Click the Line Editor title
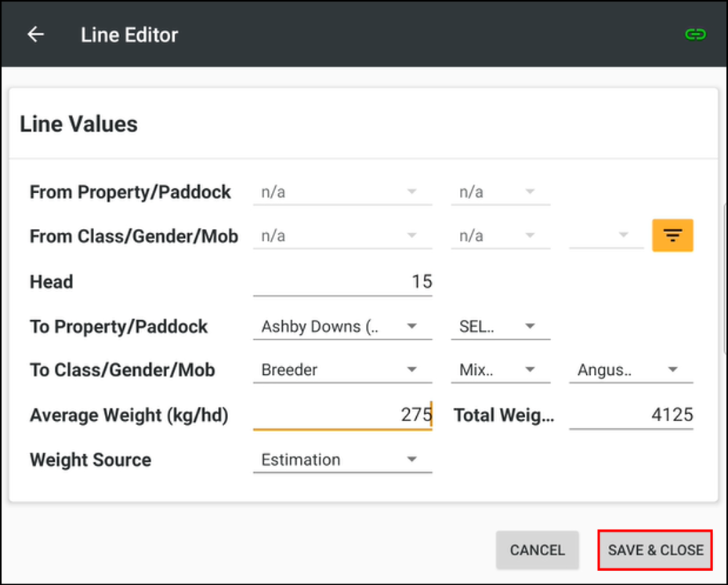The width and height of the screenshot is (728, 585). (129, 35)
